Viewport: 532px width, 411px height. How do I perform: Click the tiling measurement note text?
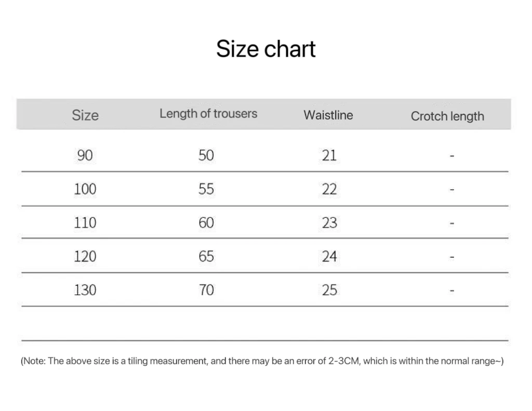[x=262, y=361]
